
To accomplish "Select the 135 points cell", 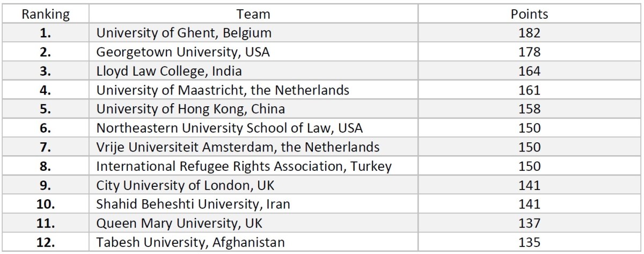I will coord(529,243).
